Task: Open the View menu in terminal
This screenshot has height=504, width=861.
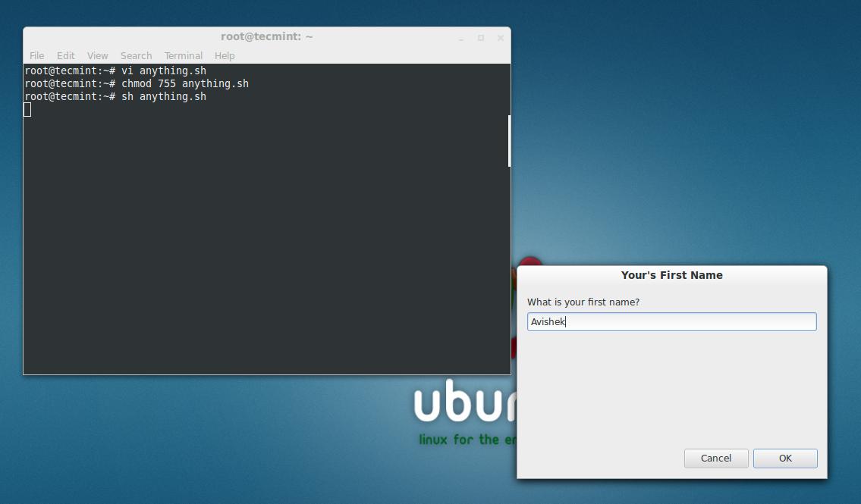Action: [x=97, y=55]
